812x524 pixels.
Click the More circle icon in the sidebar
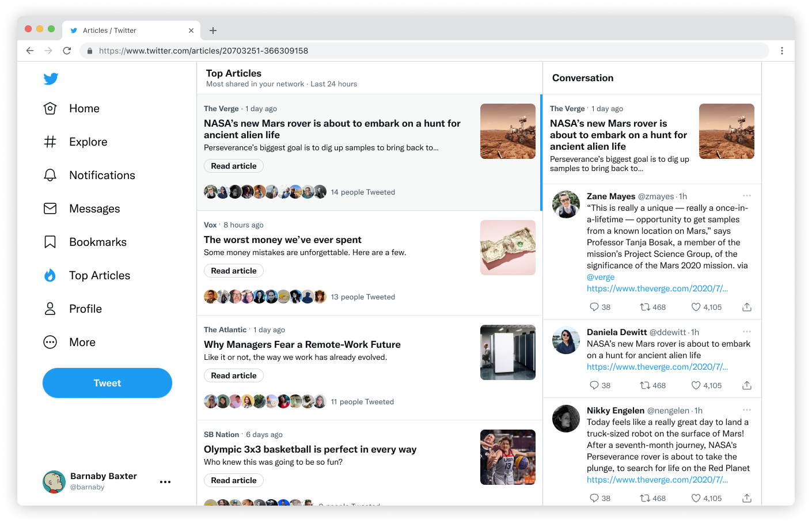pyautogui.click(x=50, y=342)
